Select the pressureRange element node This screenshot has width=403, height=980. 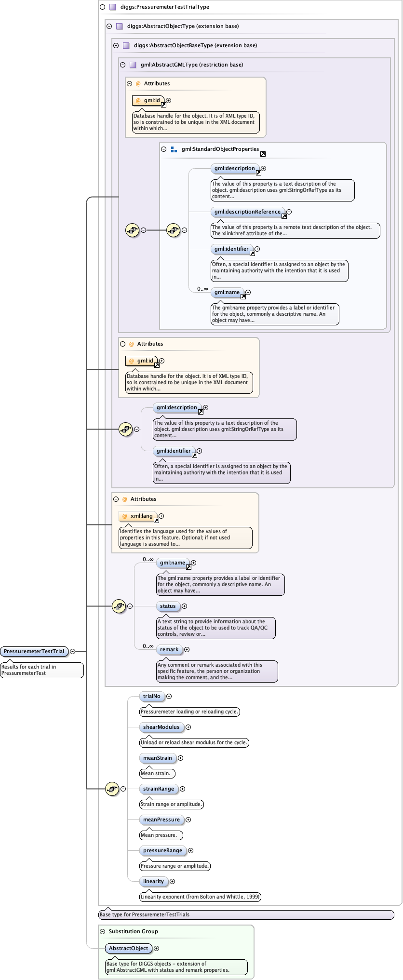click(x=162, y=850)
